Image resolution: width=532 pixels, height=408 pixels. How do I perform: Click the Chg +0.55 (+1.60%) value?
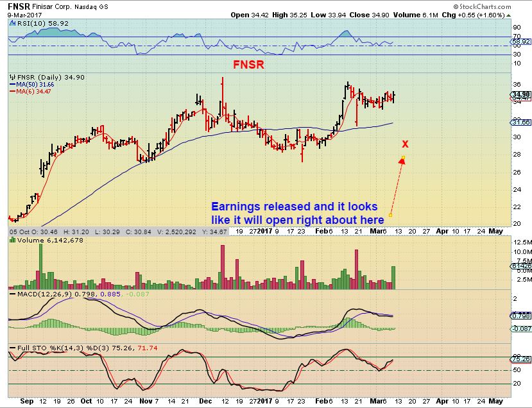pyautogui.click(x=474, y=15)
